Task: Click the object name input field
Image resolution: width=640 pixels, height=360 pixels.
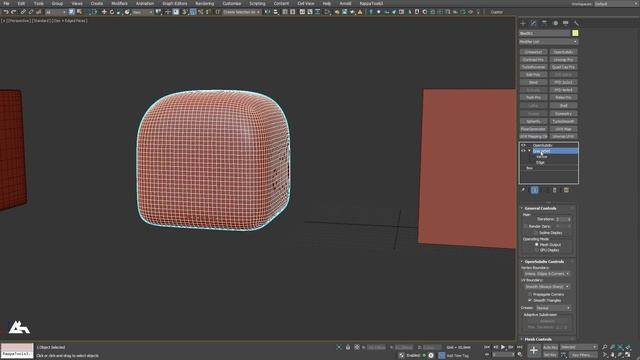Action: click(x=544, y=33)
